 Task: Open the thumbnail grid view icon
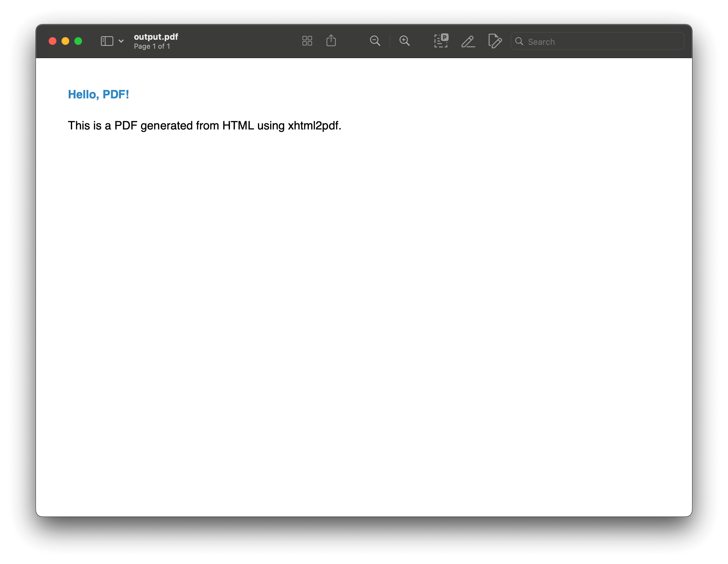(x=307, y=41)
